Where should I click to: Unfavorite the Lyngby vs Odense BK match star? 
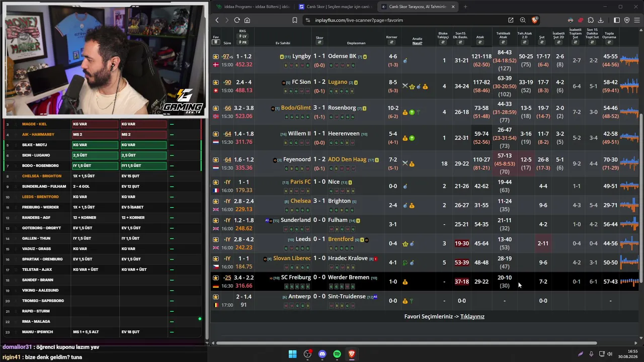[x=216, y=57]
